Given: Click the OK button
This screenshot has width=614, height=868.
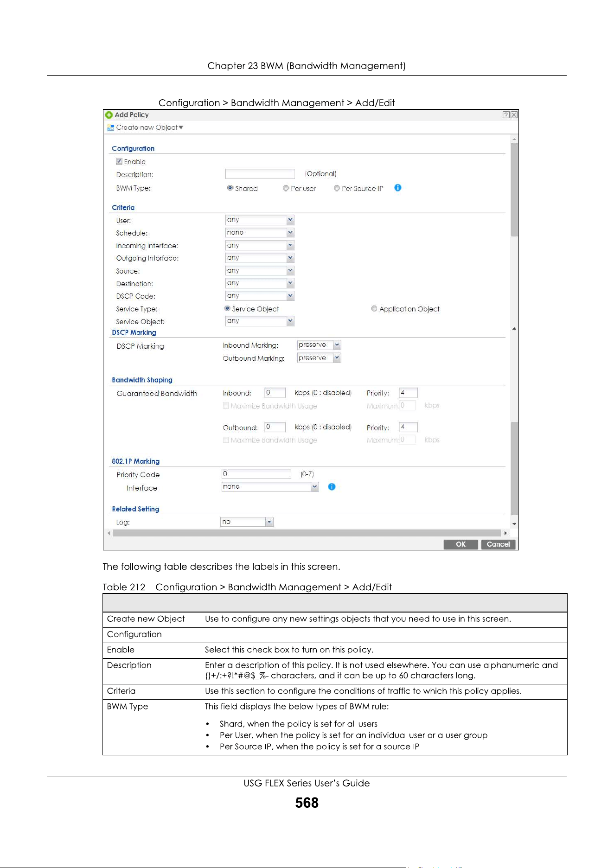Looking at the screenshot, I should pyautogui.click(x=460, y=544).
